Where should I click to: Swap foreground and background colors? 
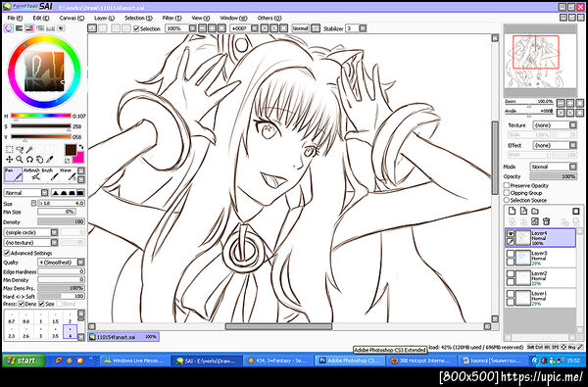click(x=81, y=147)
